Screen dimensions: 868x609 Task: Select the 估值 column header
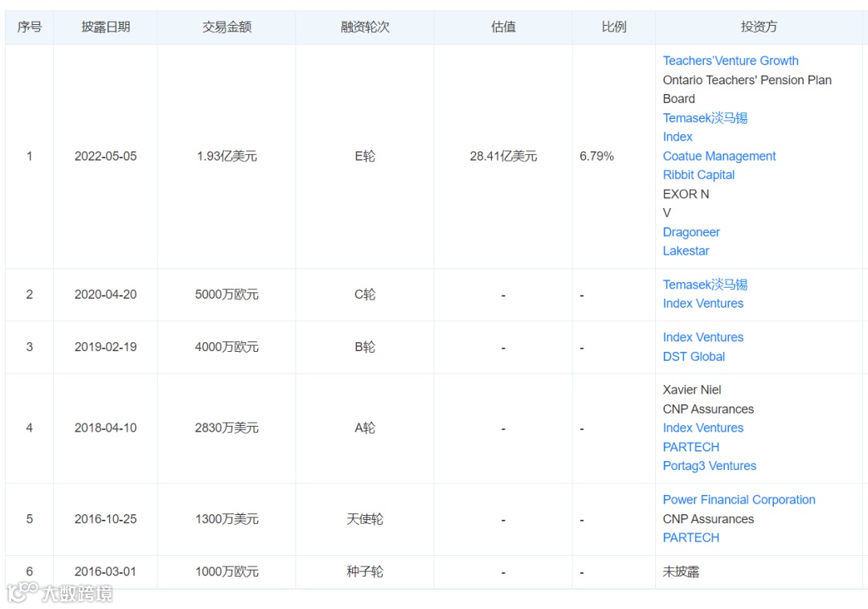point(503,27)
